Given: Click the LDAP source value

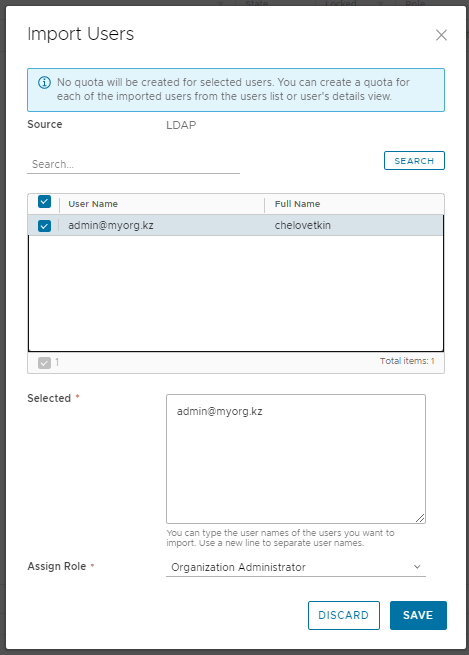Looking at the screenshot, I should click(x=181, y=125).
